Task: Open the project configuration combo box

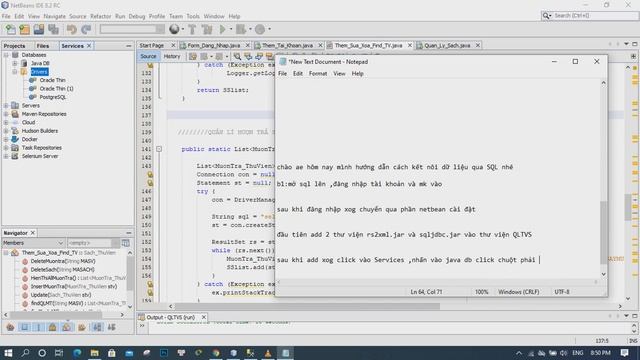Action: point(132,29)
